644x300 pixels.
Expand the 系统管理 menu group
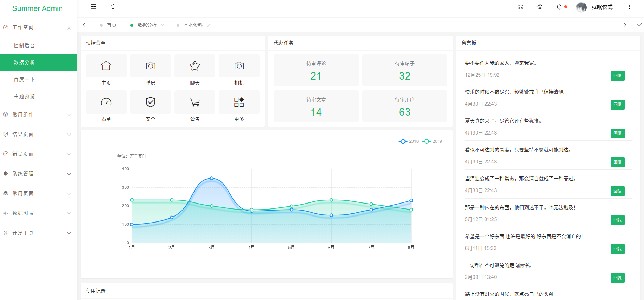[x=38, y=174]
